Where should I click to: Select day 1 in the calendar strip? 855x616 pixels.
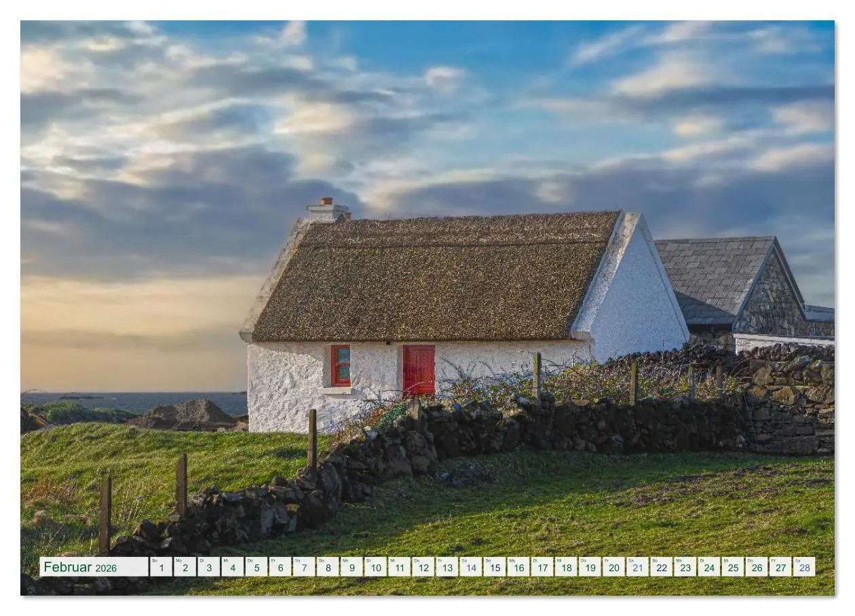[161, 567]
